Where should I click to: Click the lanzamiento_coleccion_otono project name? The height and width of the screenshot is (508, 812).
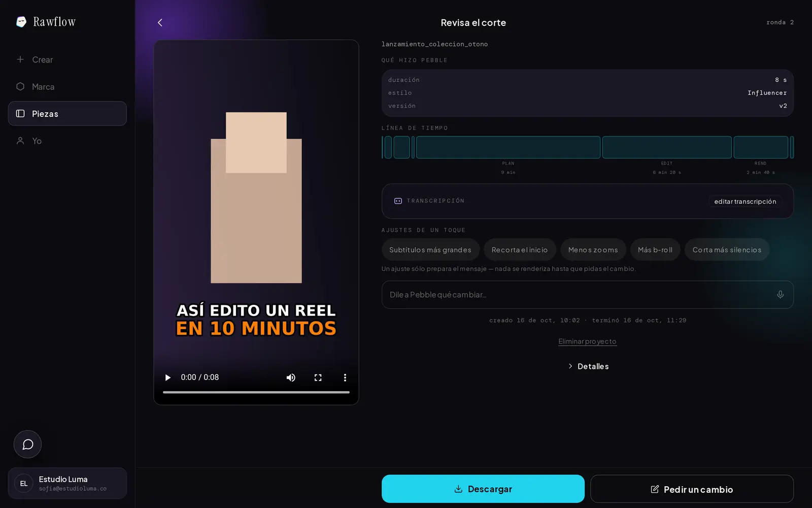(434, 44)
